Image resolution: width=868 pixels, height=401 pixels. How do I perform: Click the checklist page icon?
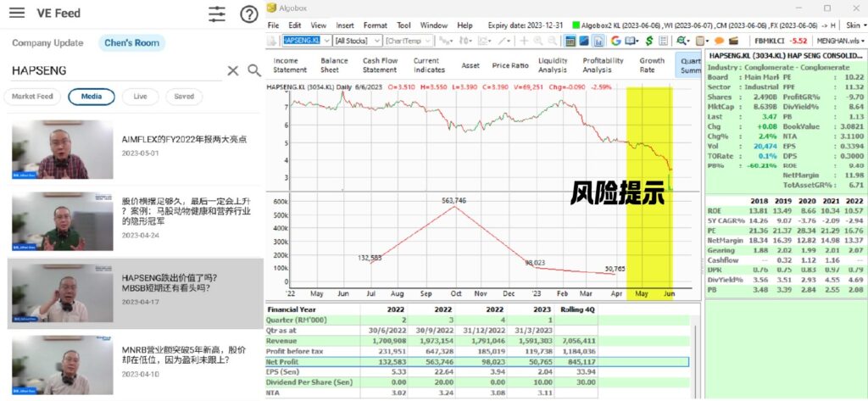point(663,41)
